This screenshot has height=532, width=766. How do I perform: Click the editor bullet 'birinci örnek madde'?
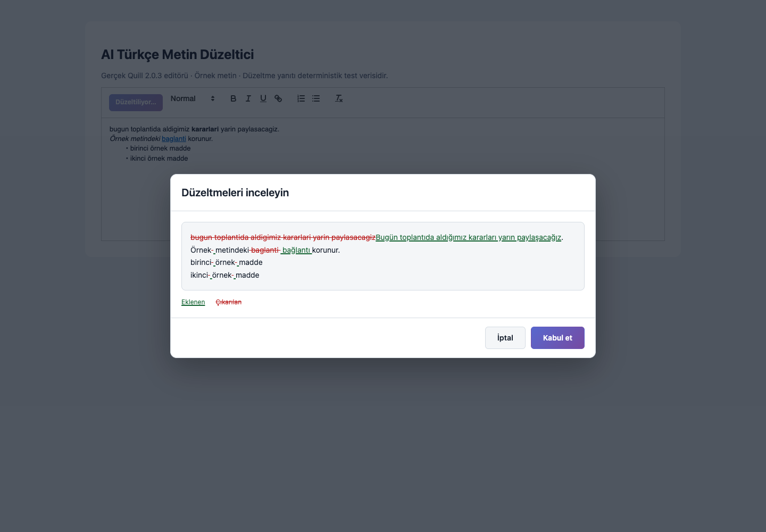pos(160,148)
